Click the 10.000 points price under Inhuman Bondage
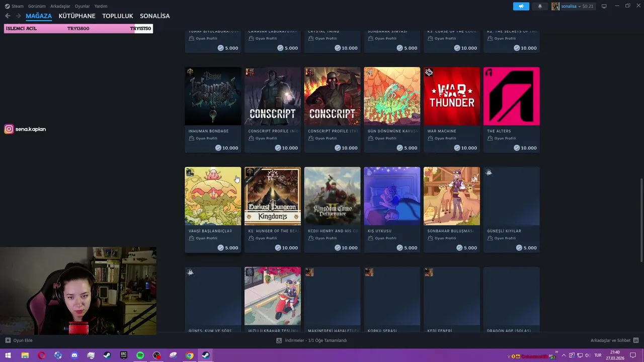Viewport: 644px width, 362px height. [226, 148]
